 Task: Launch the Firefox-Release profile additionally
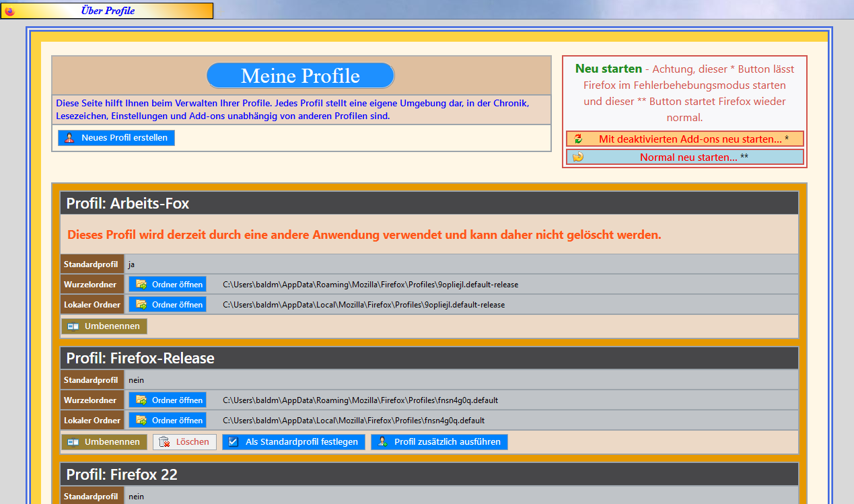(x=439, y=442)
